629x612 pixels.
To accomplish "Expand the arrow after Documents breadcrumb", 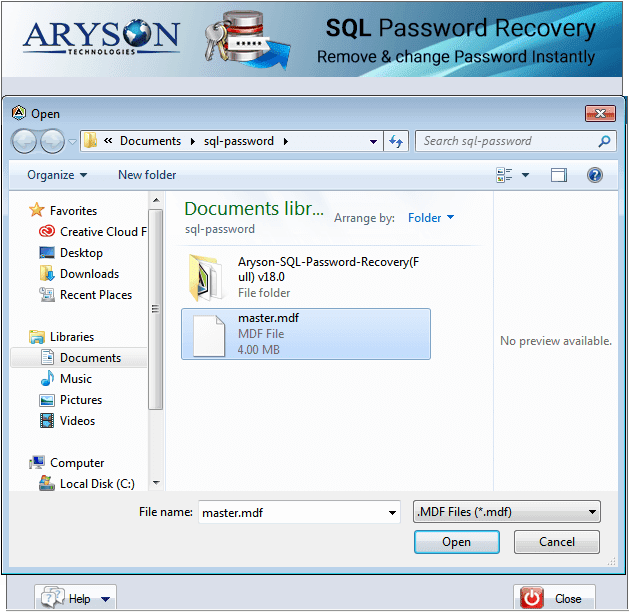I will (x=193, y=141).
